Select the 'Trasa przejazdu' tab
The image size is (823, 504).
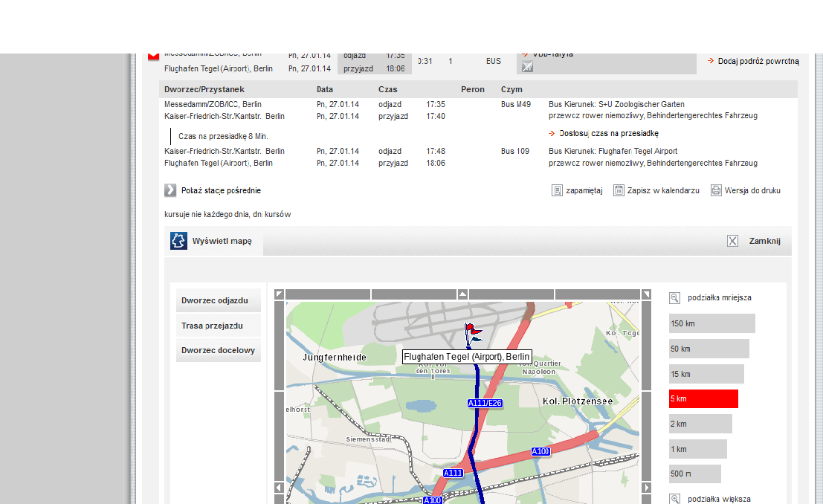coord(219,326)
